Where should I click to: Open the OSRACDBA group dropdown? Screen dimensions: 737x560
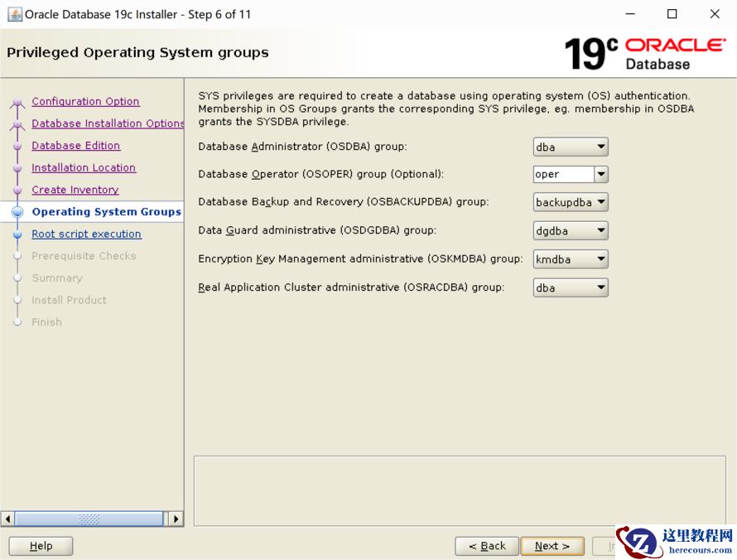coord(571,287)
